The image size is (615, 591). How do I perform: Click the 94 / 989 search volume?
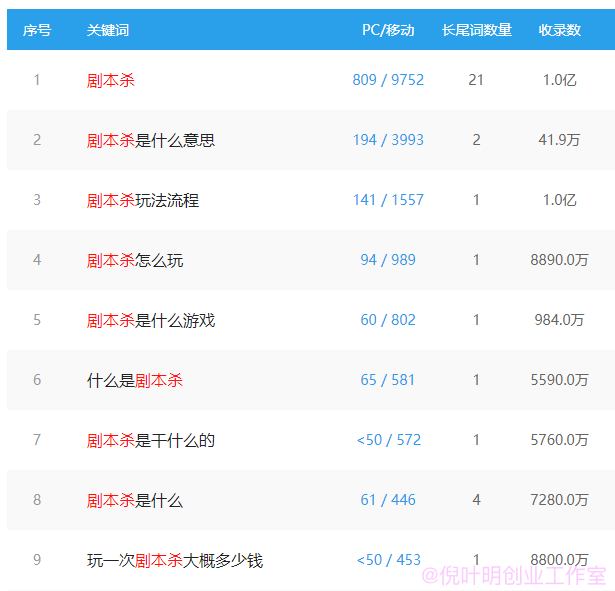[x=388, y=260]
